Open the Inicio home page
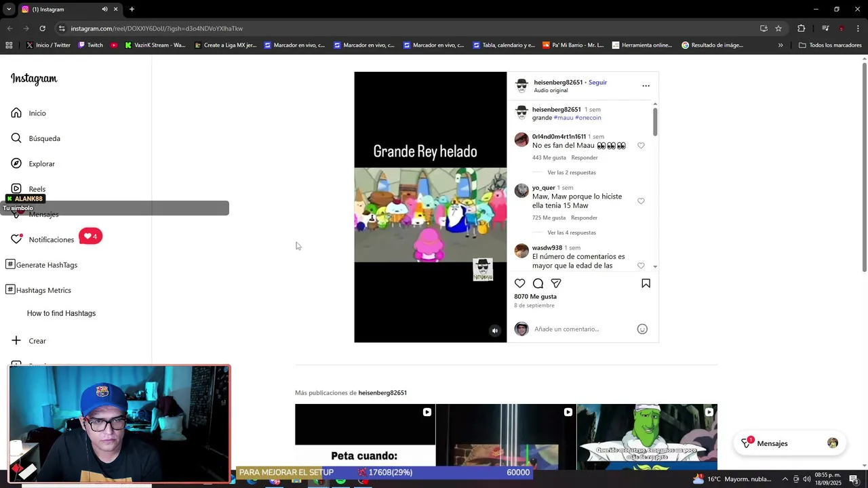Viewport: 868px width, 488px height. pyautogui.click(x=28, y=113)
